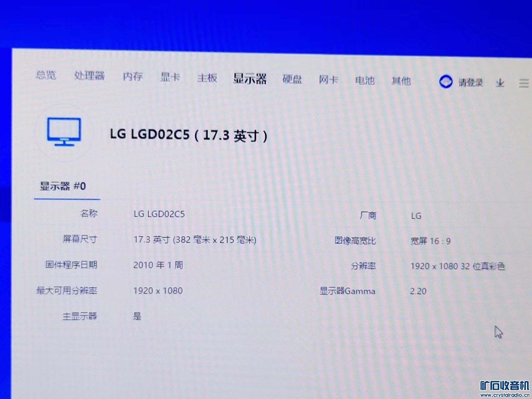Click the blue user avatar icon
532x399 pixels.
(x=446, y=82)
